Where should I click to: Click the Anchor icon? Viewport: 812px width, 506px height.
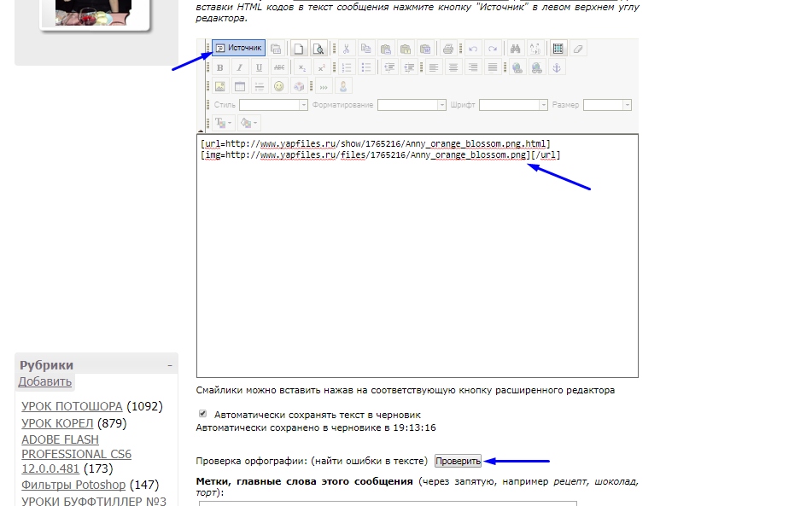[556, 67]
